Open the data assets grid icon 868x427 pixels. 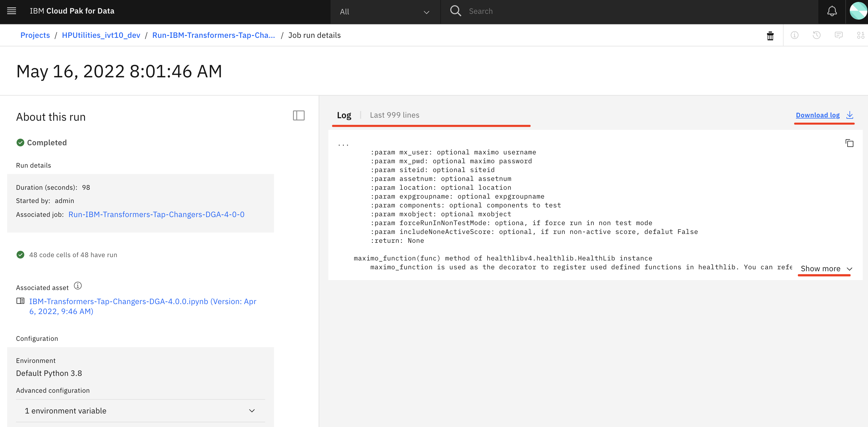(861, 35)
